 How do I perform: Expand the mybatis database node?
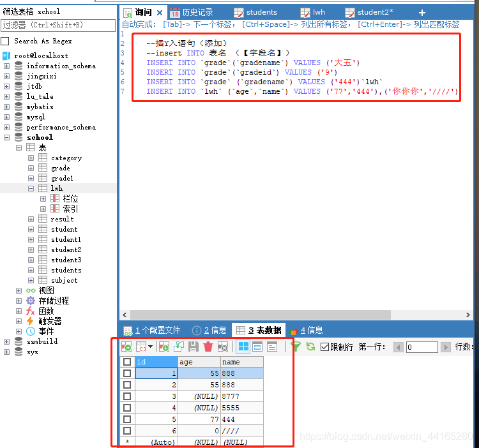click(x=7, y=107)
